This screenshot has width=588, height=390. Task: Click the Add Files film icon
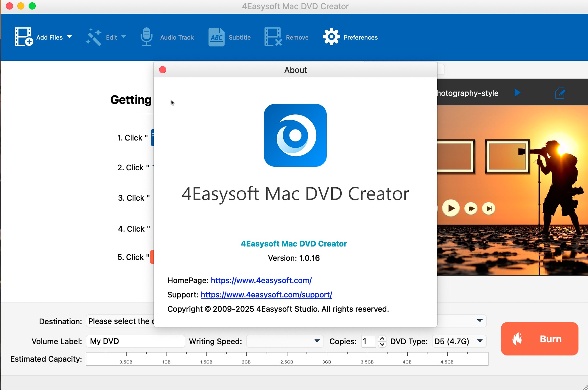click(x=24, y=37)
